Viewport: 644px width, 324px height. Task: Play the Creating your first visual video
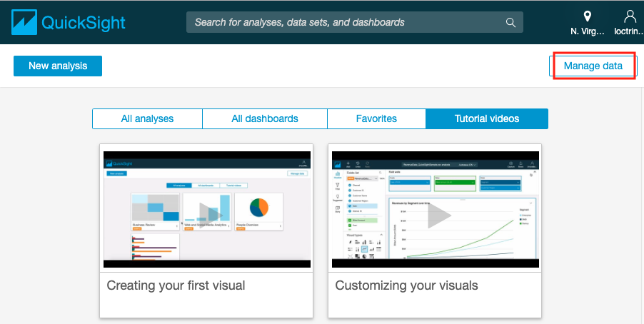(x=211, y=215)
